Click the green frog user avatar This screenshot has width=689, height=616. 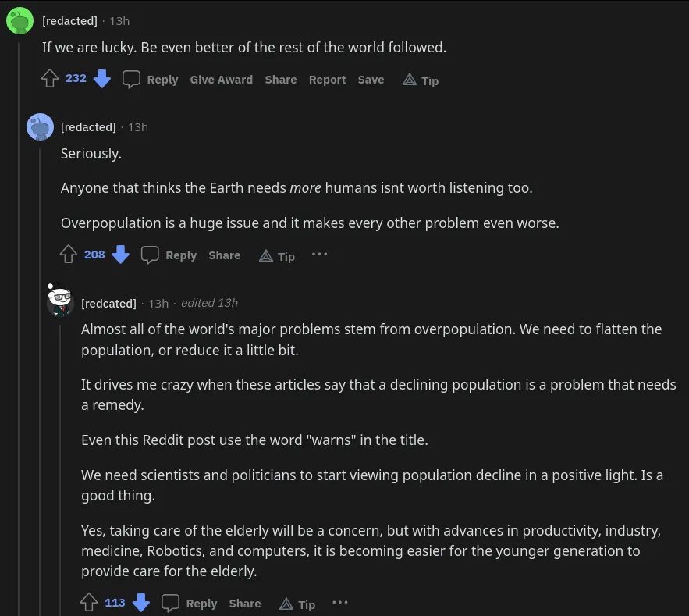pos(20,21)
